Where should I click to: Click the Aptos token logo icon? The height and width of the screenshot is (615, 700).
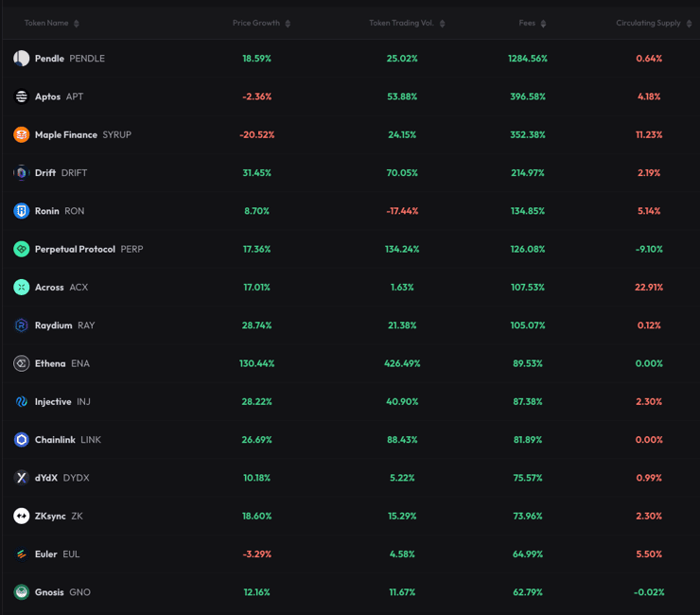coord(21,97)
